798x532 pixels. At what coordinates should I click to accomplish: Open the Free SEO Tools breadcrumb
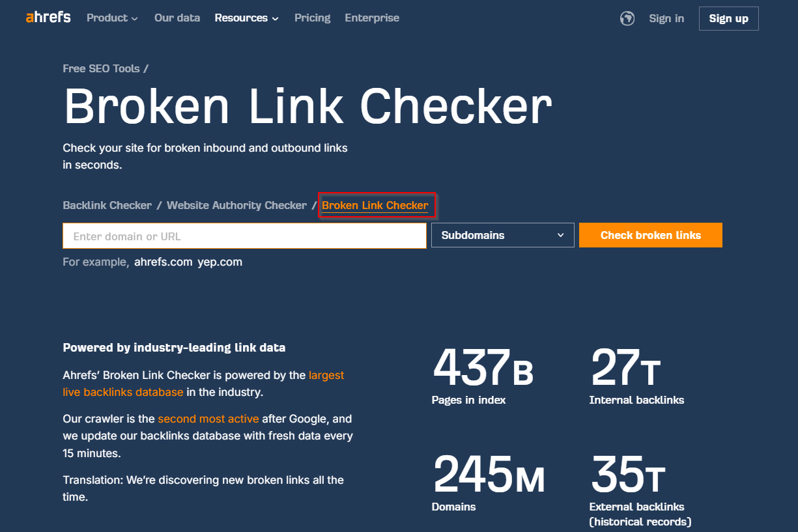pyautogui.click(x=101, y=68)
